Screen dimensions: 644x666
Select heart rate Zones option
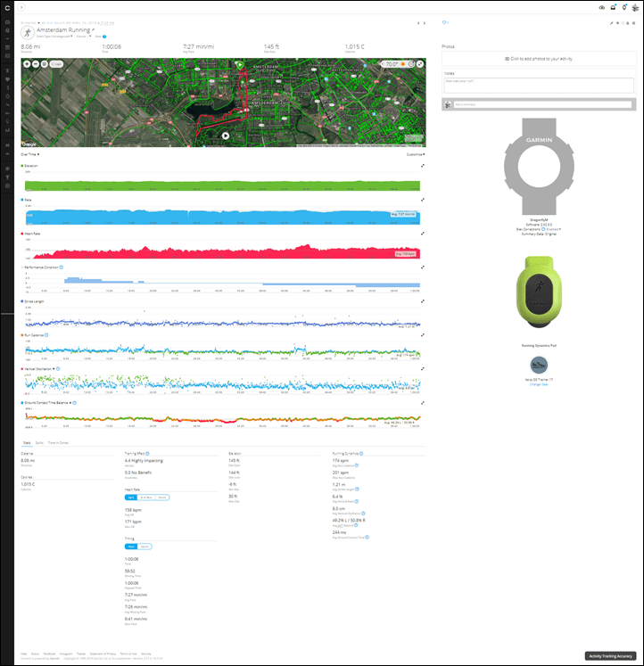tap(162, 497)
